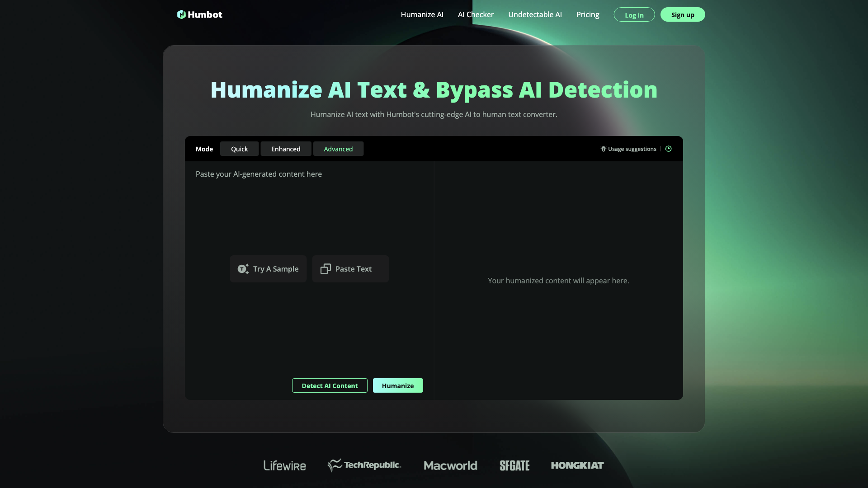This screenshot has width=868, height=488.
Task: Click the Paste Text clipboard icon
Action: click(325, 269)
